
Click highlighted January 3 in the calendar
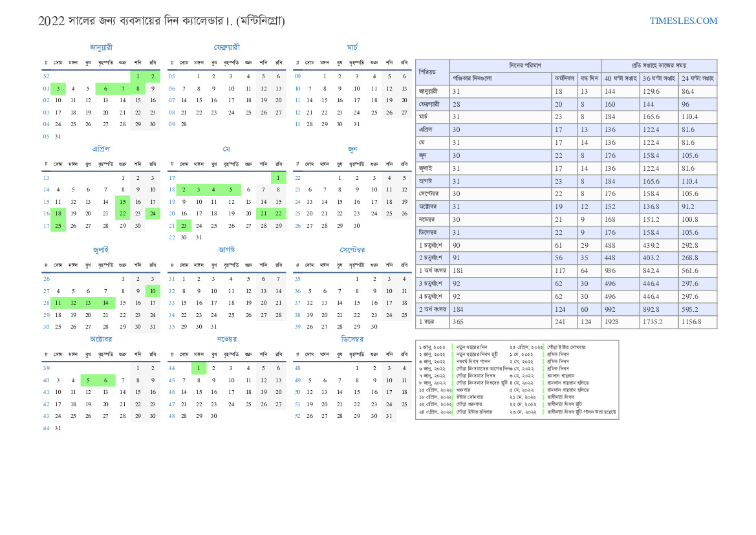tap(58, 89)
